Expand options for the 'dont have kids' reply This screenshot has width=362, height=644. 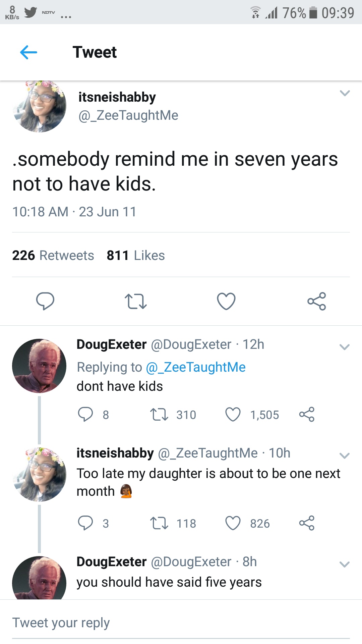coord(345,347)
